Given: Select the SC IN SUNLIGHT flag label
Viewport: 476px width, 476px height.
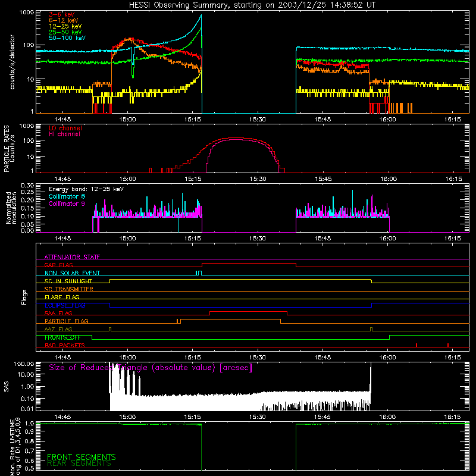Looking at the screenshot, I should (x=68, y=281).
